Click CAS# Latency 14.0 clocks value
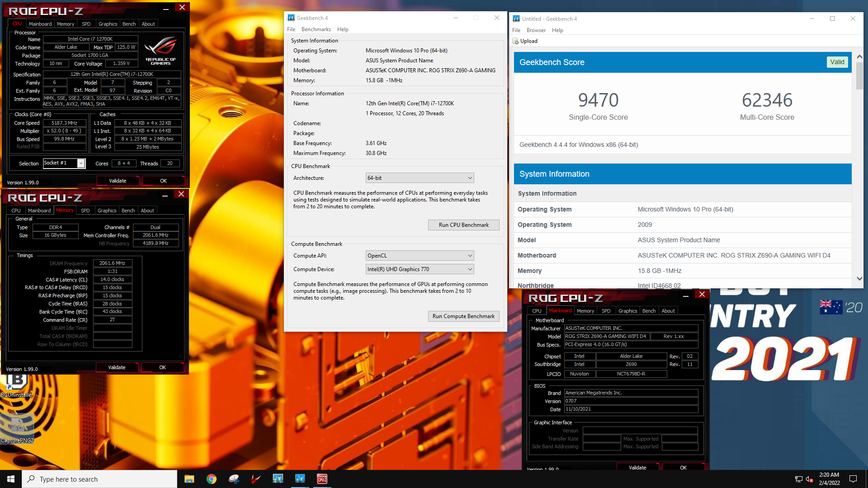 113,279
